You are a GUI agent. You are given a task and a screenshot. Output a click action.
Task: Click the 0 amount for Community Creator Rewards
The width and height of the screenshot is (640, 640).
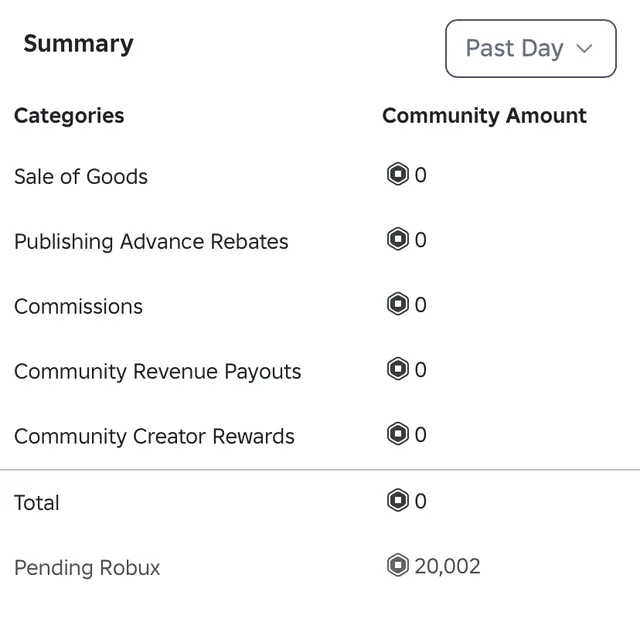coord(421,434)
